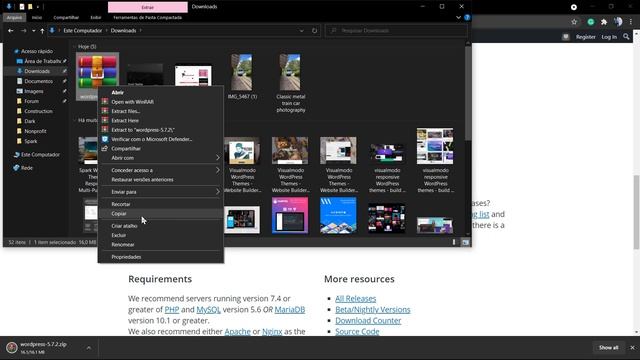Switch to the Início ribbon tab
Viewport: 640px width, 360px height.
37,18
